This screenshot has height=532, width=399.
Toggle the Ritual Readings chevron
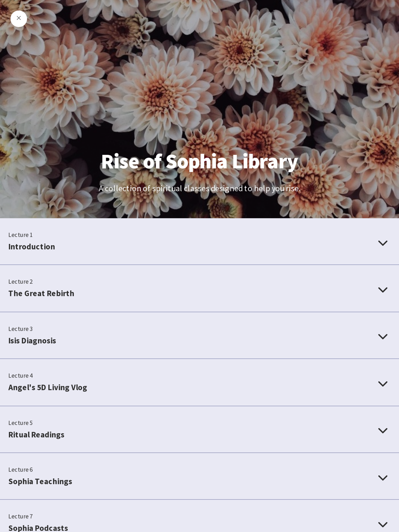click(383, 431)
